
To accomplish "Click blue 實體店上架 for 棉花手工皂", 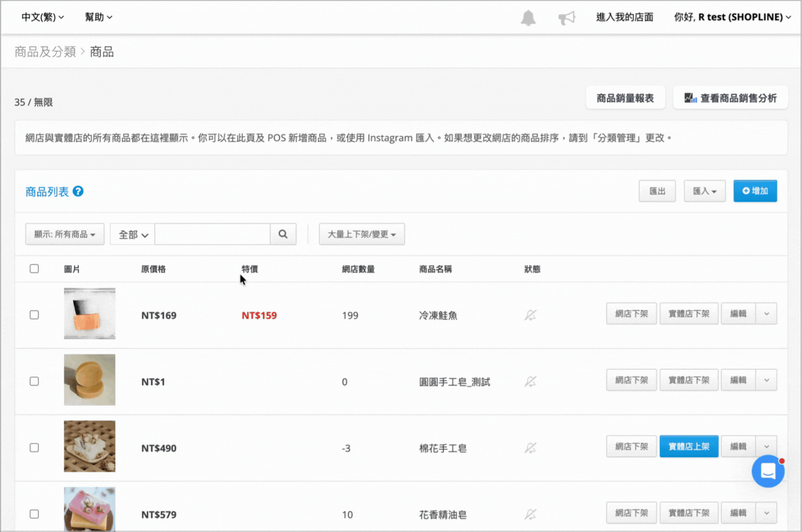I will 689,446.
